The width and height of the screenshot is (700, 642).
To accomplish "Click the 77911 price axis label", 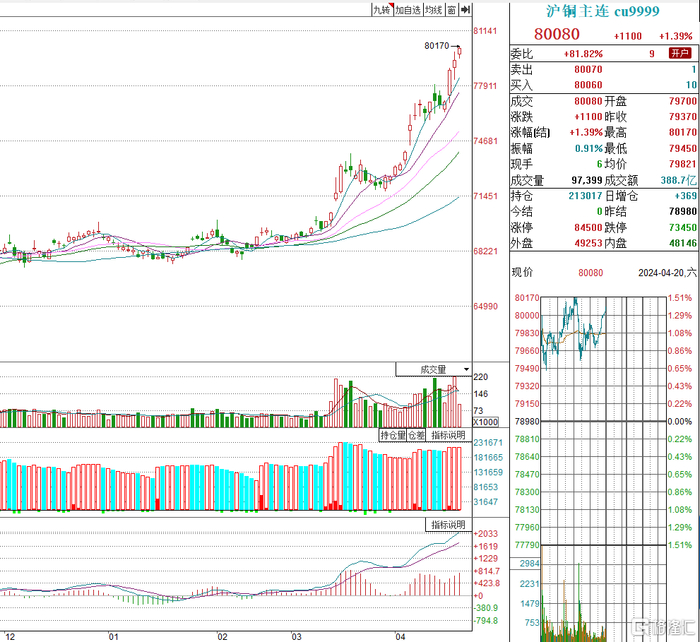I will click(485, 86).
